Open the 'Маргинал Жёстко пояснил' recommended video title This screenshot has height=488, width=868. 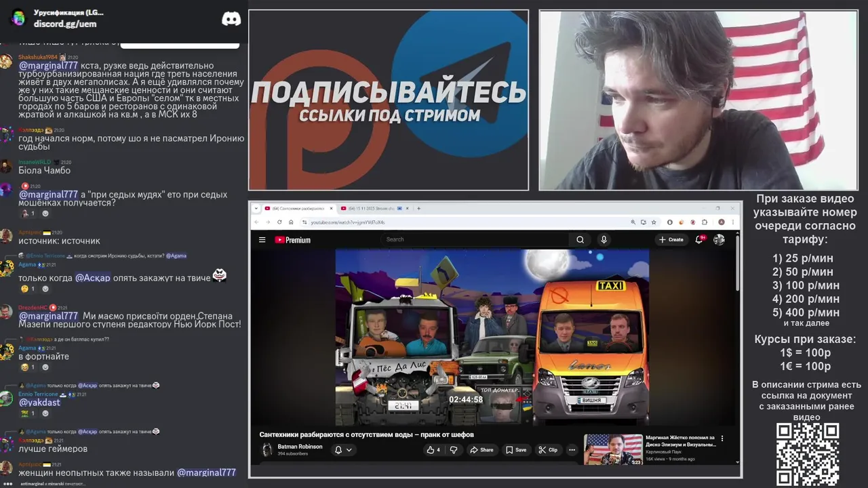click(x=680, y=441)
